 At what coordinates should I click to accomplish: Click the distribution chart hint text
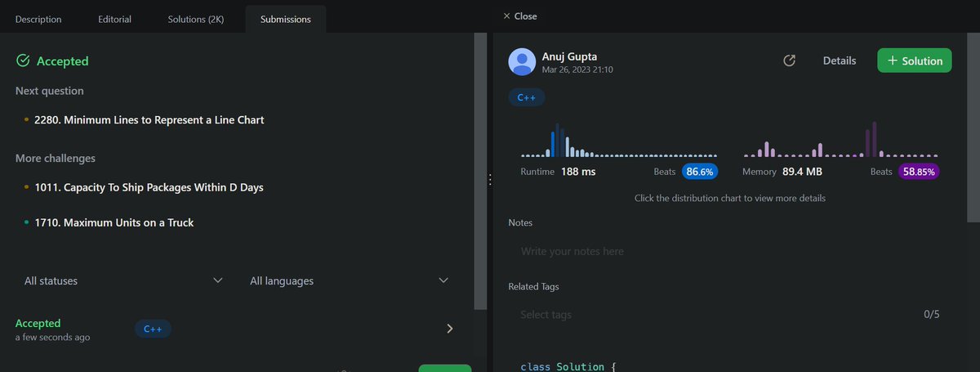tap(730, 198)
